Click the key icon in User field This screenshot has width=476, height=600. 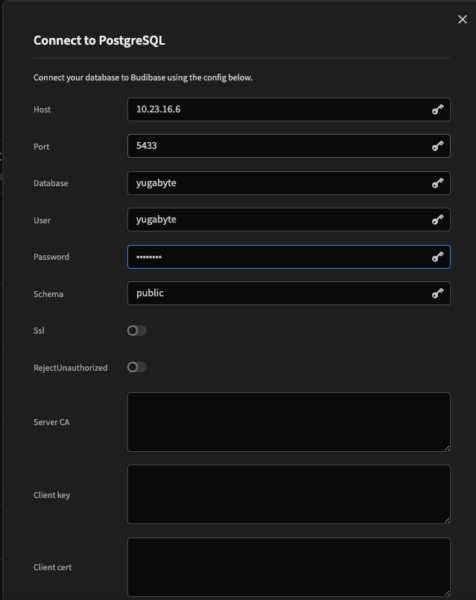[438, 220]
